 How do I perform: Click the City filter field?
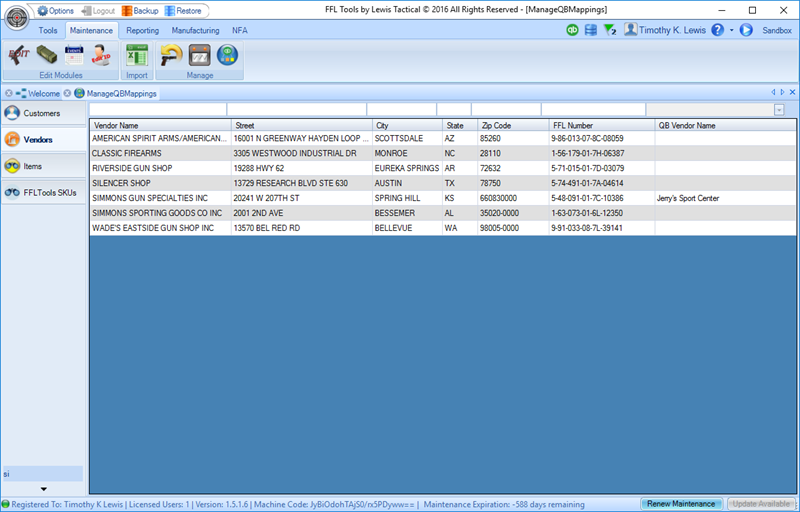click(402, 109)
